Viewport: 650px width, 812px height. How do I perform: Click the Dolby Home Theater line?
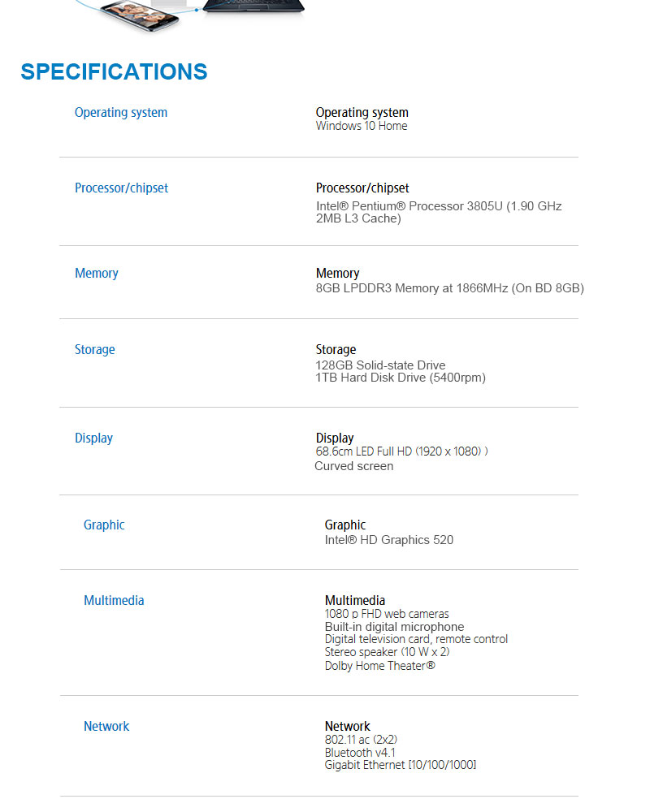(379, 666)
